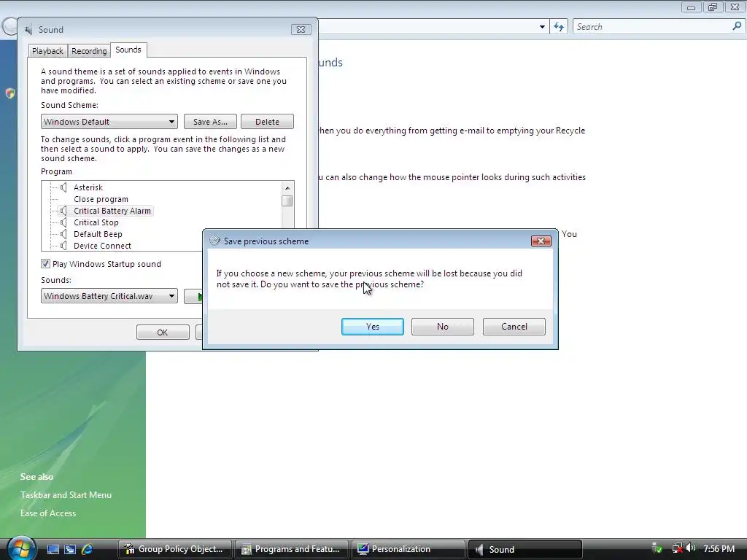Click Save previous scheme dialog title icon

(215, 241)
